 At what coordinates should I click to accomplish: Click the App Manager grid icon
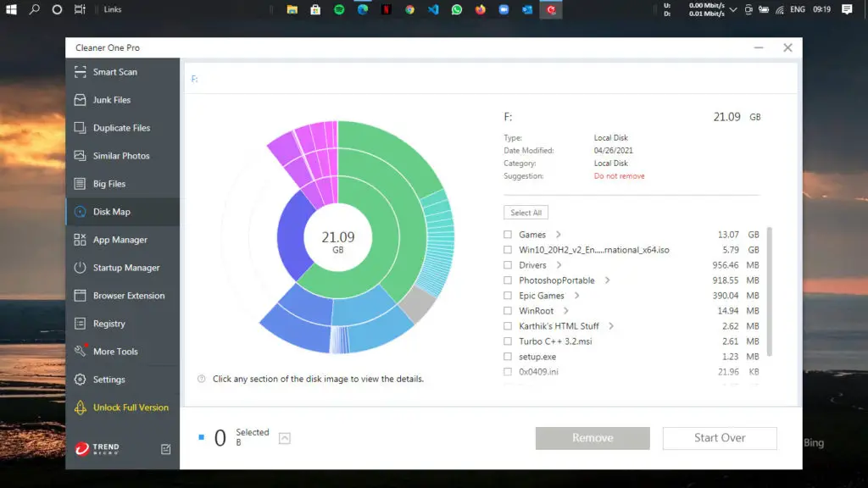pyautogui.click(x=81, y=240)
